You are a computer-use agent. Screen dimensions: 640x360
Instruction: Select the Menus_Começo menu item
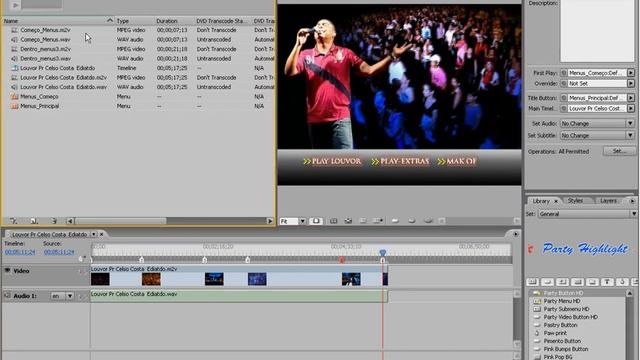pyautogui.click(x=39, y=96)
